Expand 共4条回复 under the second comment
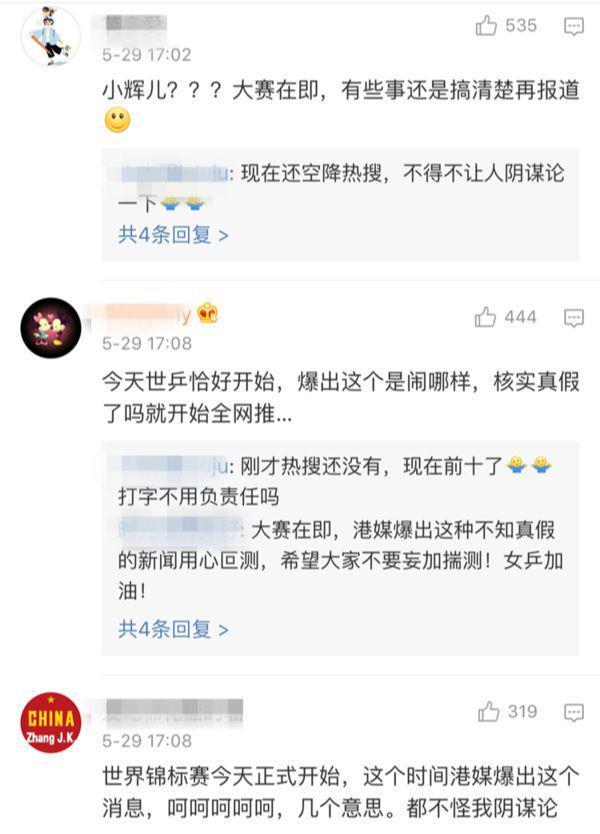600x834 pixels. (173, 629)
